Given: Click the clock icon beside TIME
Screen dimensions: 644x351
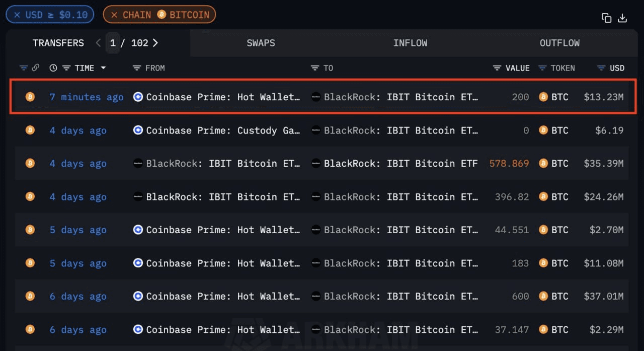Looking at the screenshot, I should [53, 68].
